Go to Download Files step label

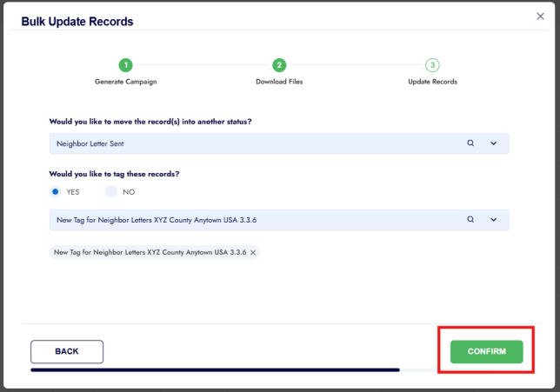(279, 82)
